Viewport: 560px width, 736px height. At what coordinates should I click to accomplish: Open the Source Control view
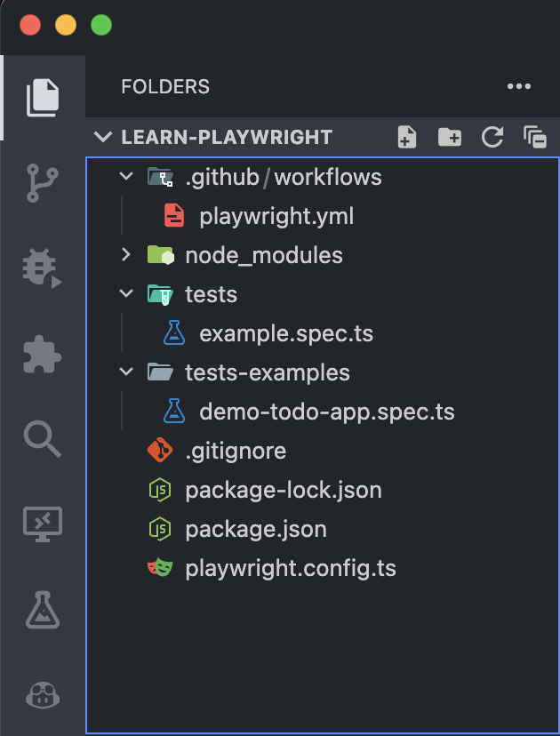(42, 182)
